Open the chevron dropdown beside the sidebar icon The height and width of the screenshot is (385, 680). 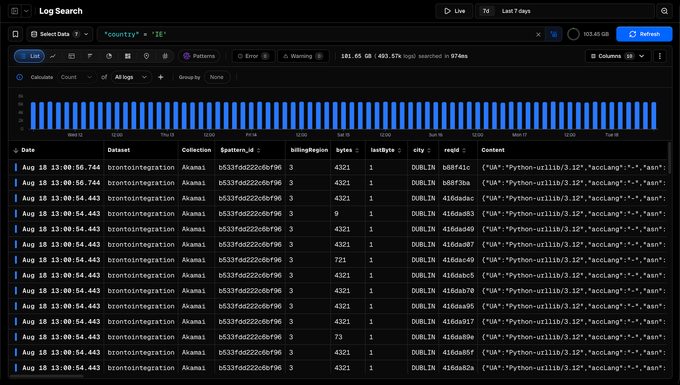pyautogui.click(x=26, y=11)
